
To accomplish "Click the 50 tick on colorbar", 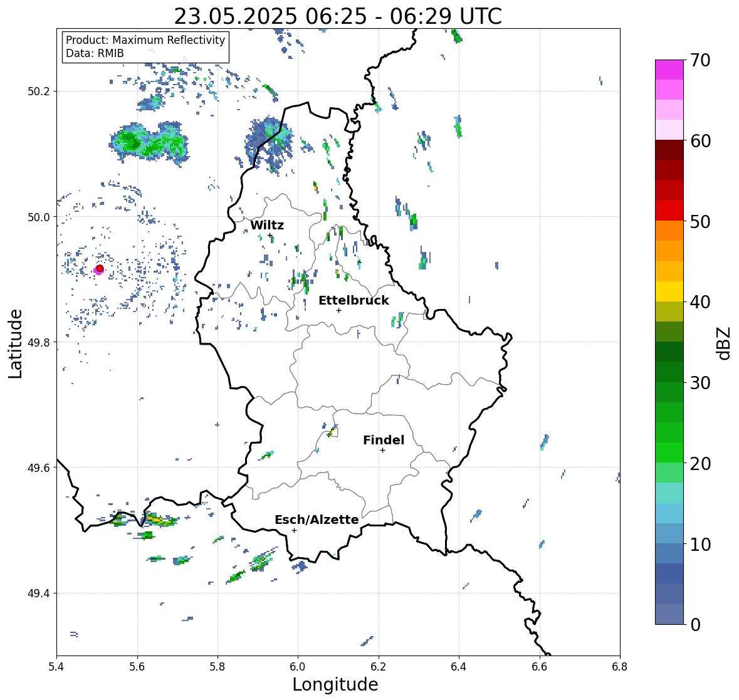I will 700,221.
